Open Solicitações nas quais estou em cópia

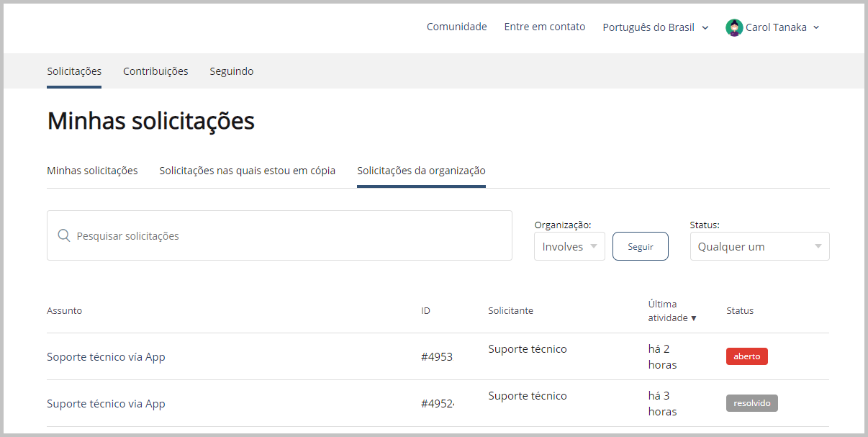pyautogui.click(x=247, y=171)
